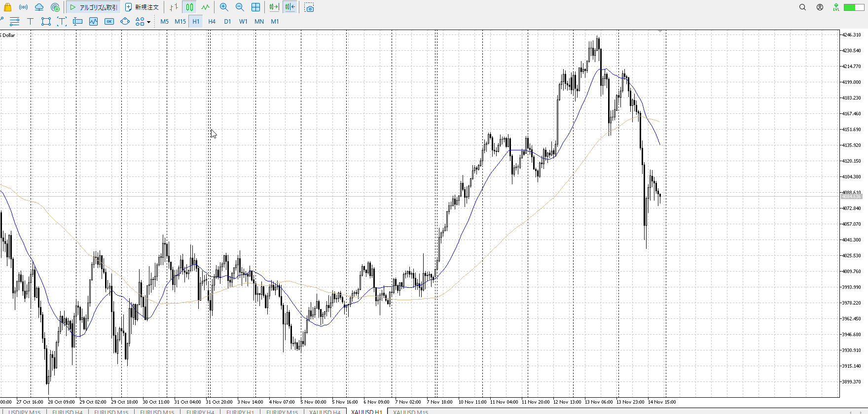Click the signals broadcast icon
Viewport: 868px width, 414px height.
[x=23, y=7]
